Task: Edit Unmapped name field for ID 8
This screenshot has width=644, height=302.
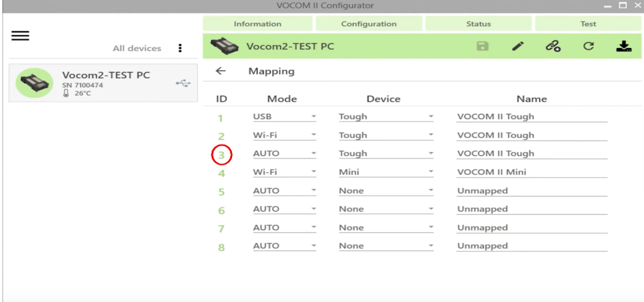Action: (x=532, y=246)
